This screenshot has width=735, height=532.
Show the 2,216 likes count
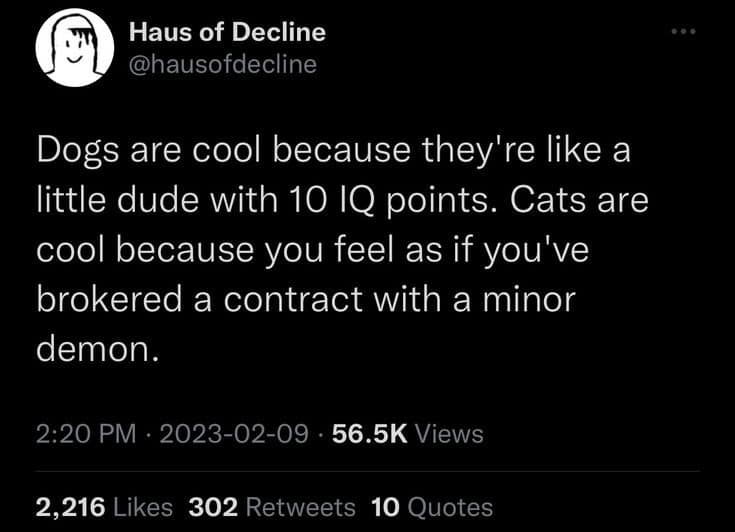[70, 507]
